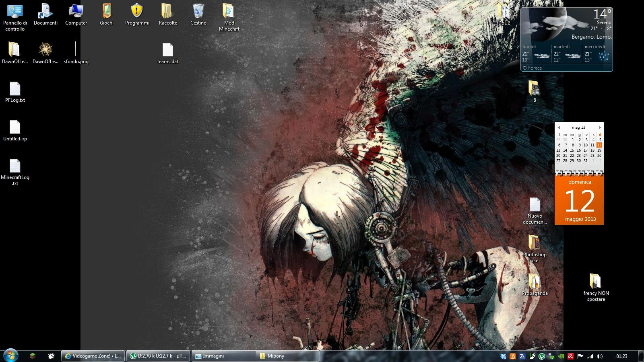Click the white creature quick launch icon
The width and height of the screenshot is (644, 362).
(x=51, y=356)
